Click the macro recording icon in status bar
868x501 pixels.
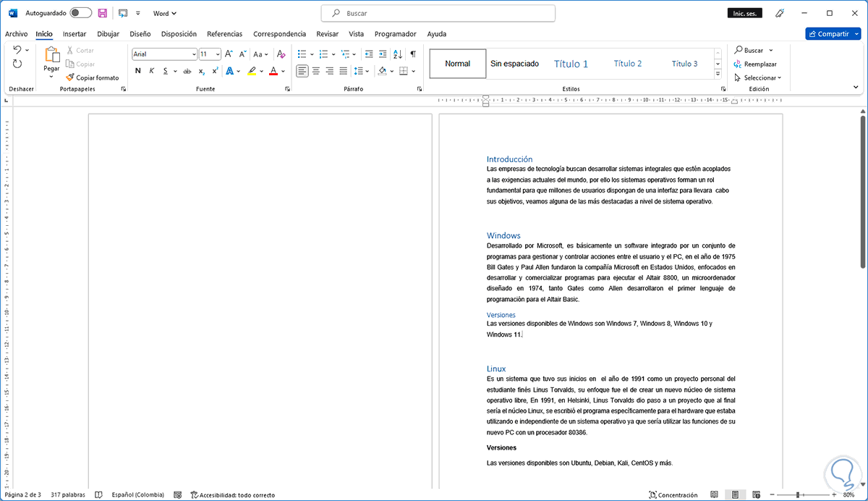tap(179, 495)
